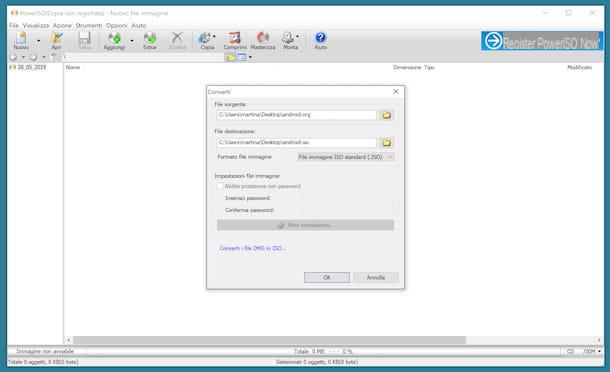Image resolution: width=610 pixels, height=372 pixels.
Task: Browse for File sorgente folder icon
Action: [x=386, y=115]
